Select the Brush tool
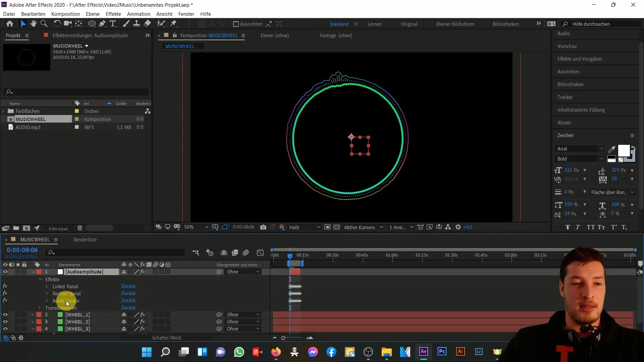Viewport: 644px width, 362px height. coord(126,24)
